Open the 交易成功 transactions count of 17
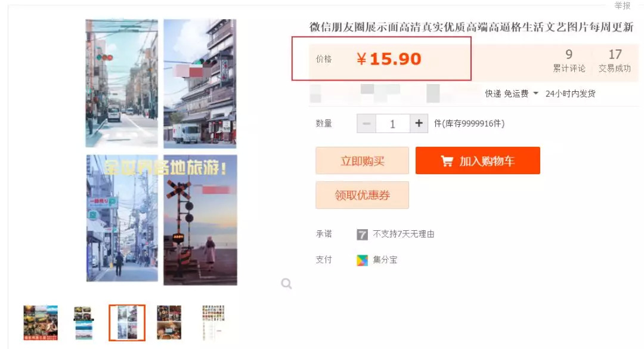 (x=614, y=60)
